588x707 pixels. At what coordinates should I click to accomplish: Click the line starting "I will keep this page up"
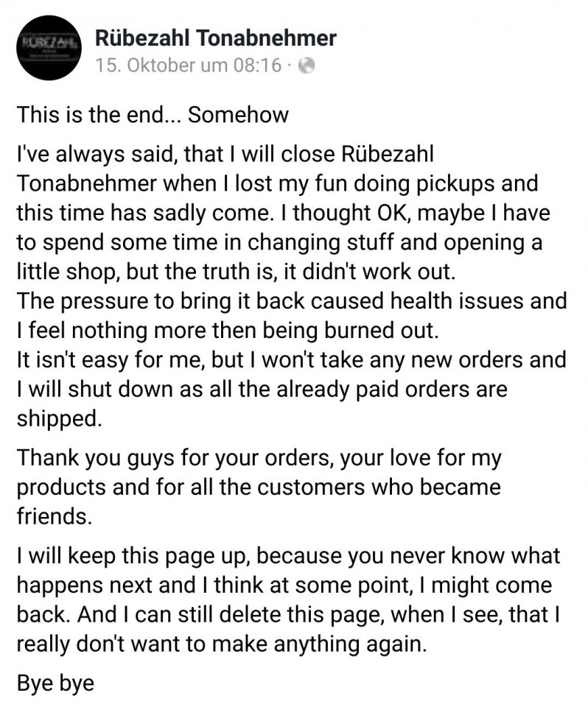[x=287, y=557]
